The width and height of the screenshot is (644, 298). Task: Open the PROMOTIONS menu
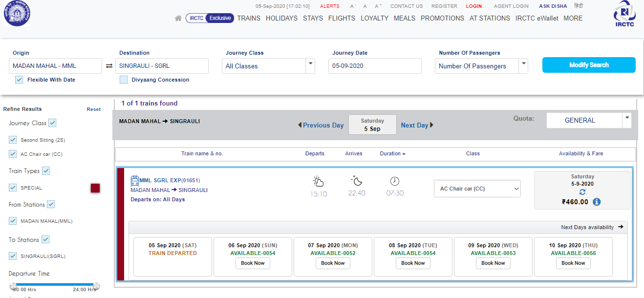[442, 18]
